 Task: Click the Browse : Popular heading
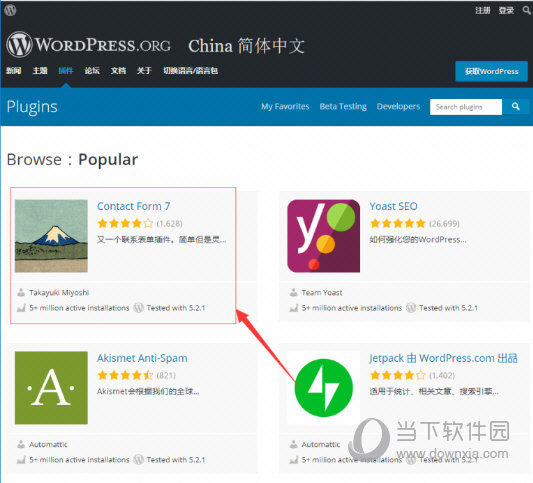point(72,160)
